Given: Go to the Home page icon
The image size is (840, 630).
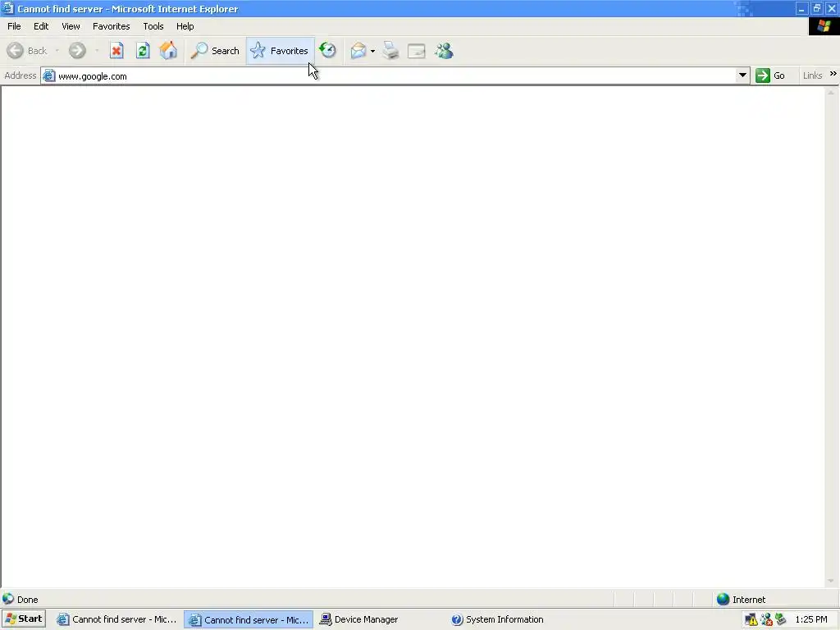Looking at the screenshot, I should 168,51.
